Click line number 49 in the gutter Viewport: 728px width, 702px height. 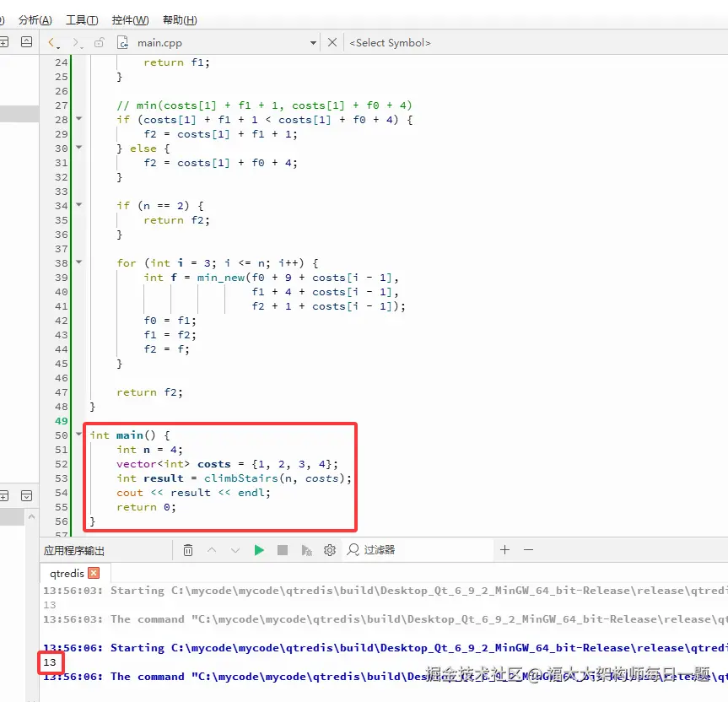click(62, 421)
